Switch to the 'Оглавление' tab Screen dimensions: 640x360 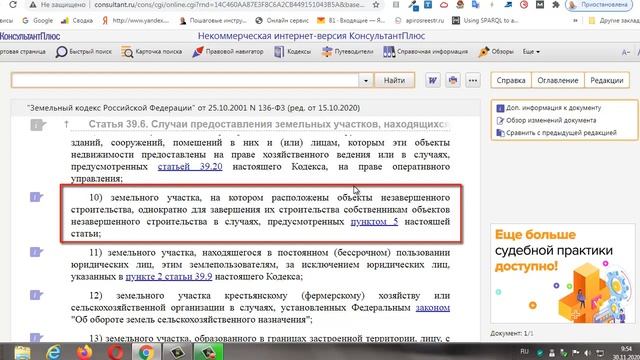click(558, 80)
